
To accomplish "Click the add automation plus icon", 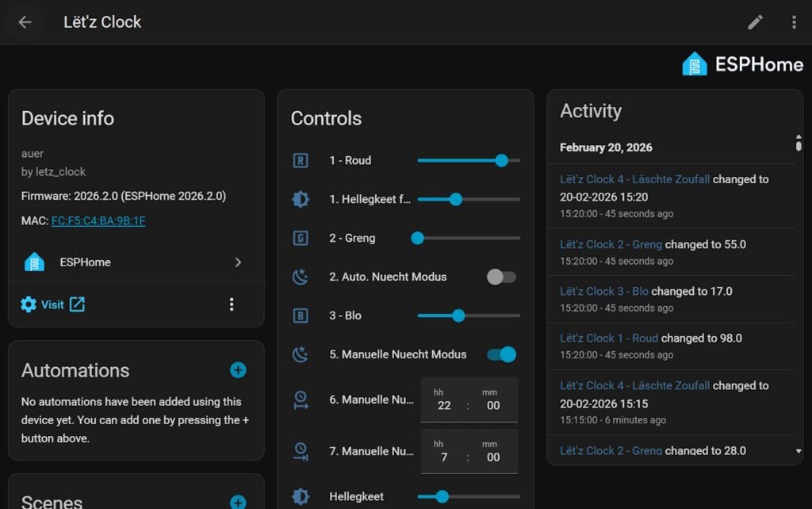I will [238, 370].
